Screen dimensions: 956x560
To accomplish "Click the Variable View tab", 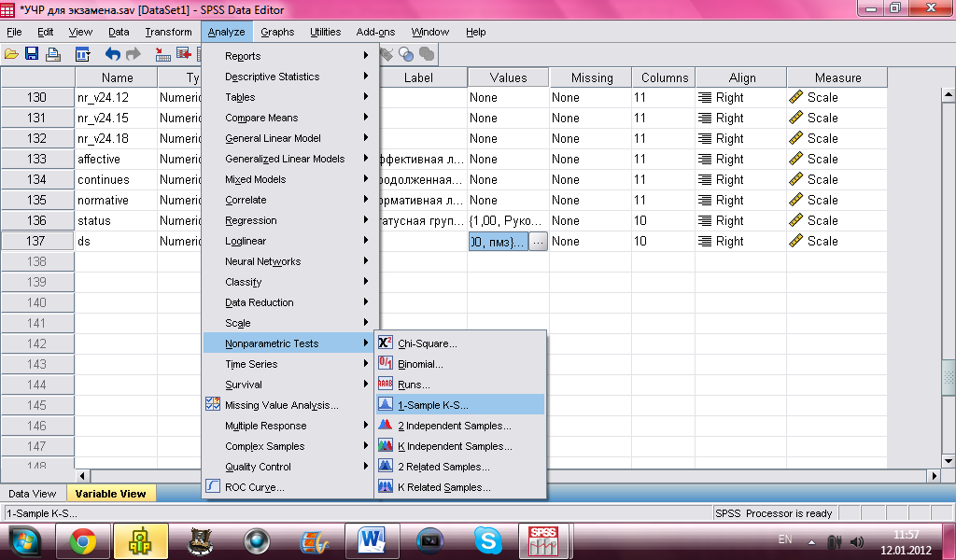I will point(110,494).
